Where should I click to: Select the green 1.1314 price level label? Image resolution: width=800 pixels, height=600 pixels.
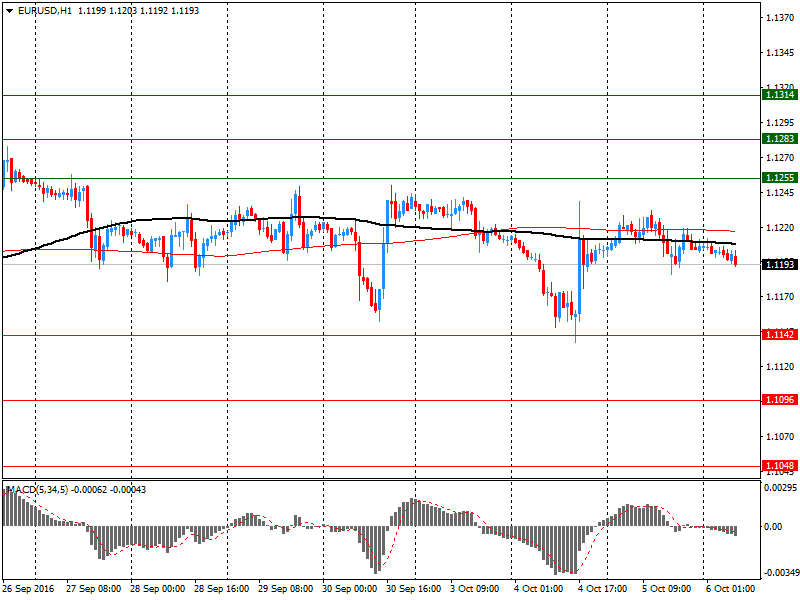[x=780, y=94]
